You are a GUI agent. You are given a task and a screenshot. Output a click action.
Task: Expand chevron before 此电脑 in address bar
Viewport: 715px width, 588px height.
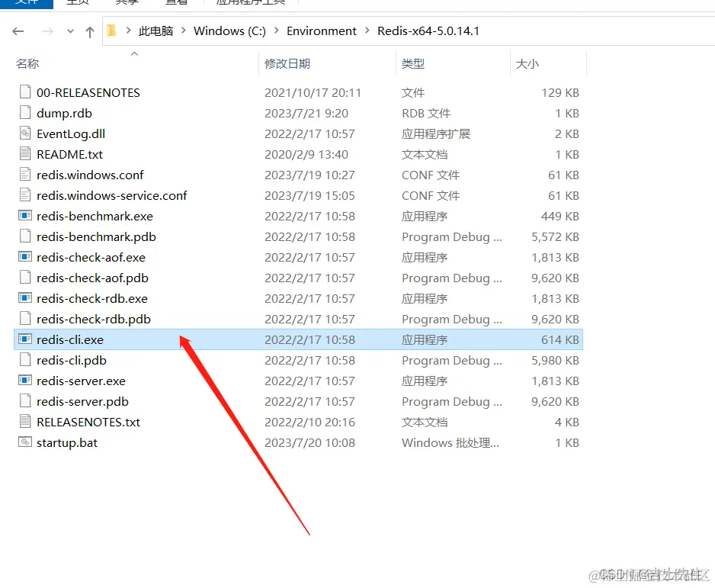(x=129, y=31)
